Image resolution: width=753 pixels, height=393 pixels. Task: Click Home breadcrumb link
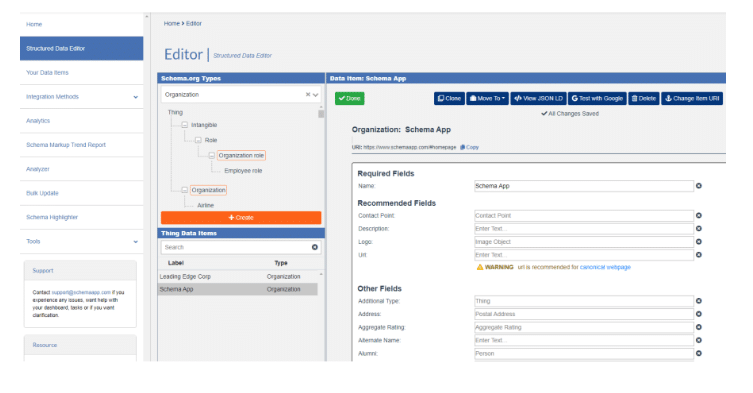171,24
